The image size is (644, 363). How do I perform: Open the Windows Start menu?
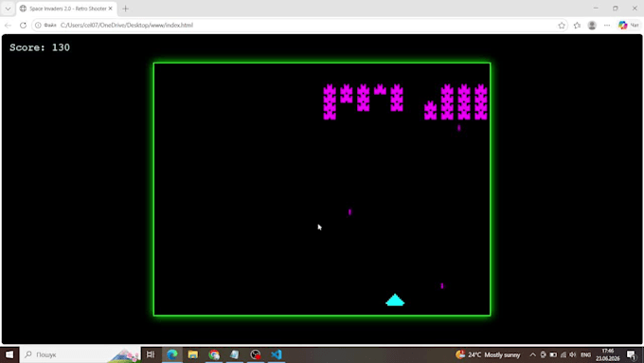[9, 354]
